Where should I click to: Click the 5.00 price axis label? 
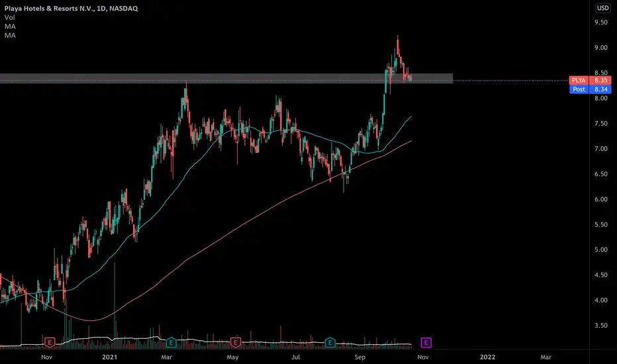point(601,250)
